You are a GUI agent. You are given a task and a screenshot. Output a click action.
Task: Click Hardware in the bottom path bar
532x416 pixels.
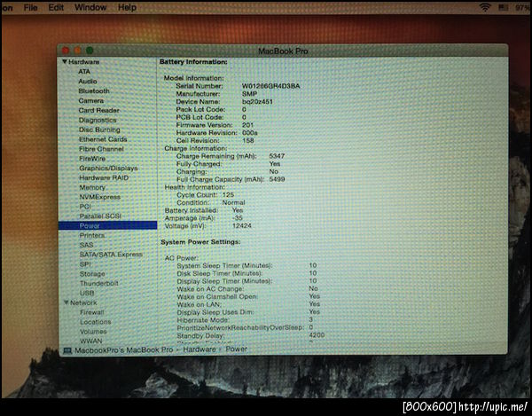(199, 349)
